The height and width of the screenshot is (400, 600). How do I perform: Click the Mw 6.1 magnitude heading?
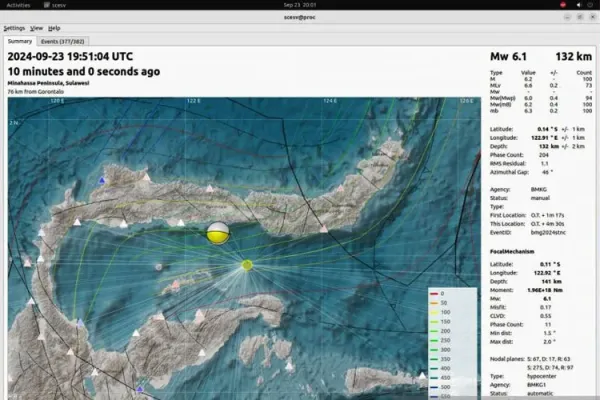click(x=509, y=57)
